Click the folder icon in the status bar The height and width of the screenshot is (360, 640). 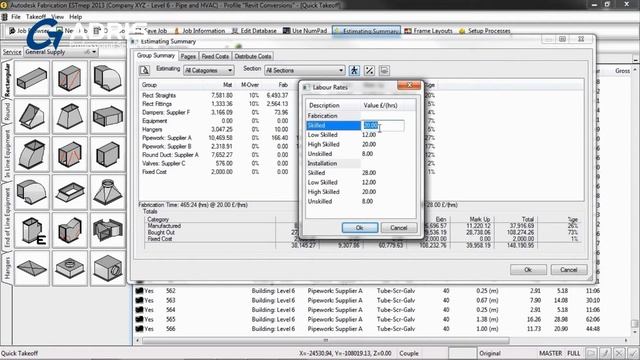(x=591, y=353)
